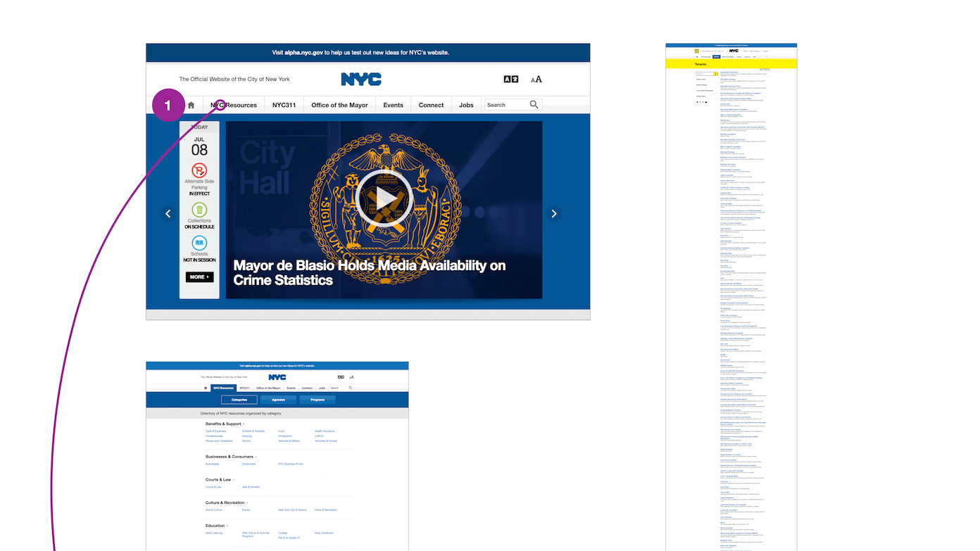Click the next carousel arrow

pyautogui.click(x=554, y=213)
